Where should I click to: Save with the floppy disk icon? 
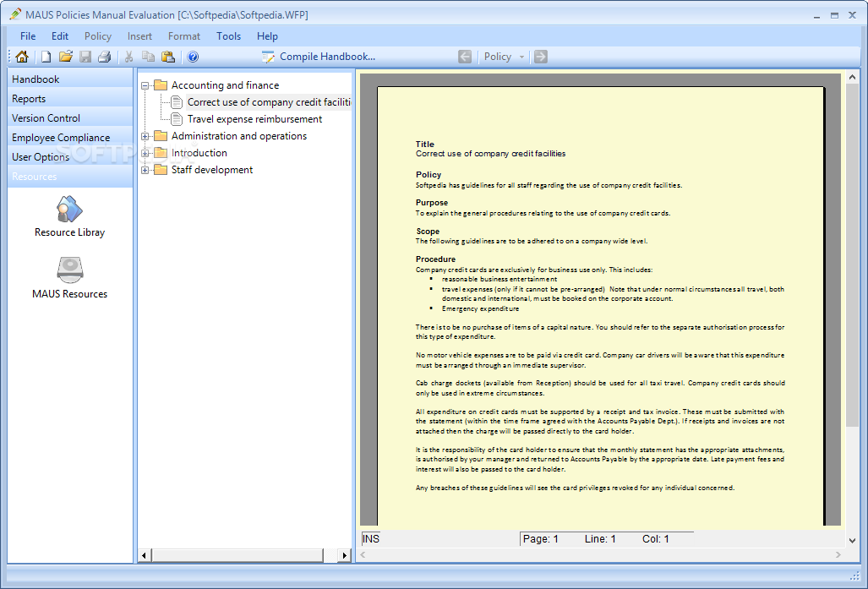85,57
